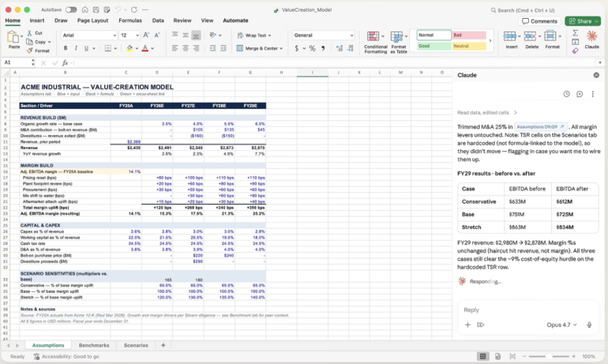Open chat history clock icon in Claude panel
This screenshot has width=608, height=364.
coord(566,94)
